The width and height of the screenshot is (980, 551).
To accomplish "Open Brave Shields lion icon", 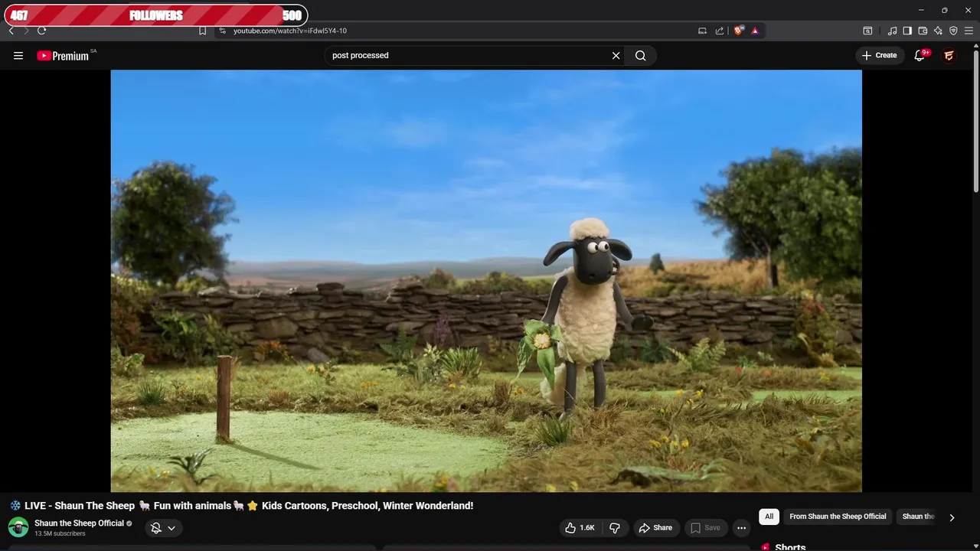I will [x=739, y=31].
